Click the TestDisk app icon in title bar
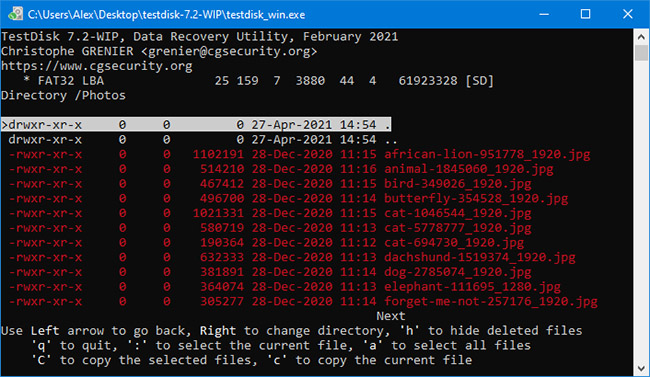This screenshot has width=650, height=377. tap(15, 14)
